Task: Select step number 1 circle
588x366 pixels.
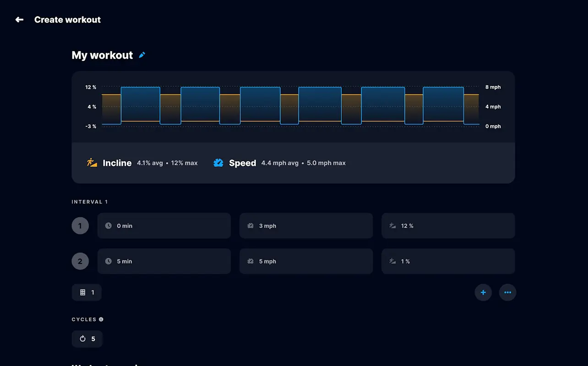Action: [x=80, y=226]
